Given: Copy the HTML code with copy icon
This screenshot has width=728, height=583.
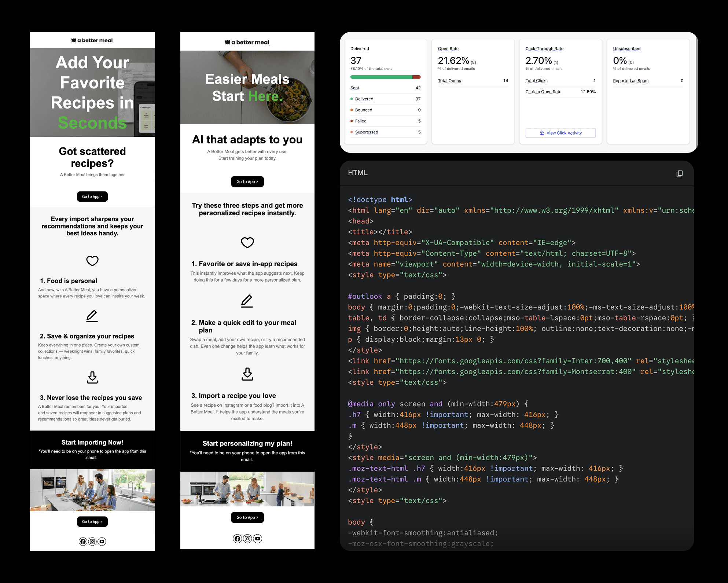Looking at the screenshot, I should 679,174.
